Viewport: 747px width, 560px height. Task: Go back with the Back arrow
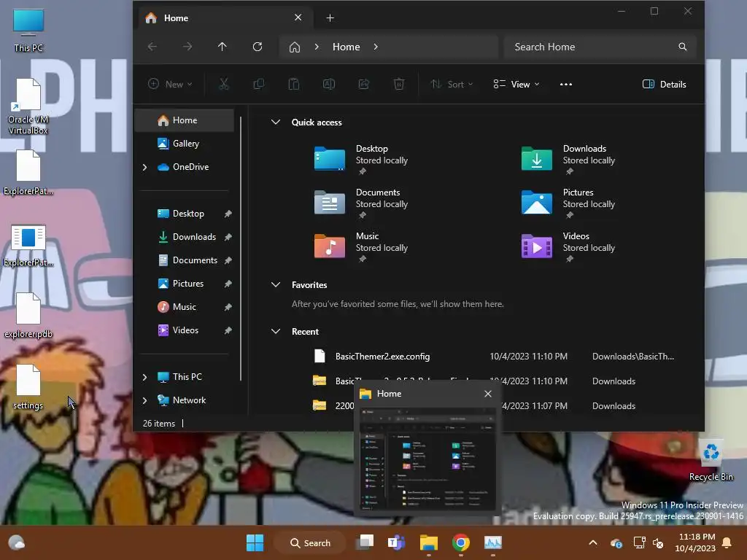(x=152, y=47)
